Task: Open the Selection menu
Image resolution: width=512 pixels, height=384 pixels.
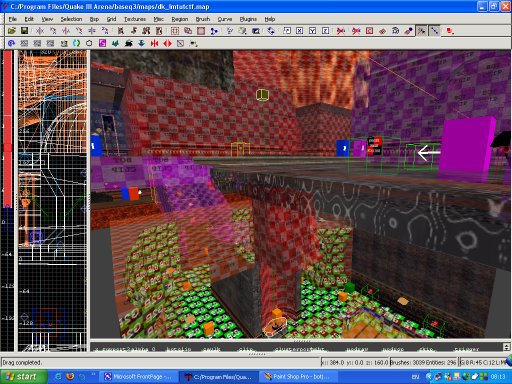Action: point(71,19)
